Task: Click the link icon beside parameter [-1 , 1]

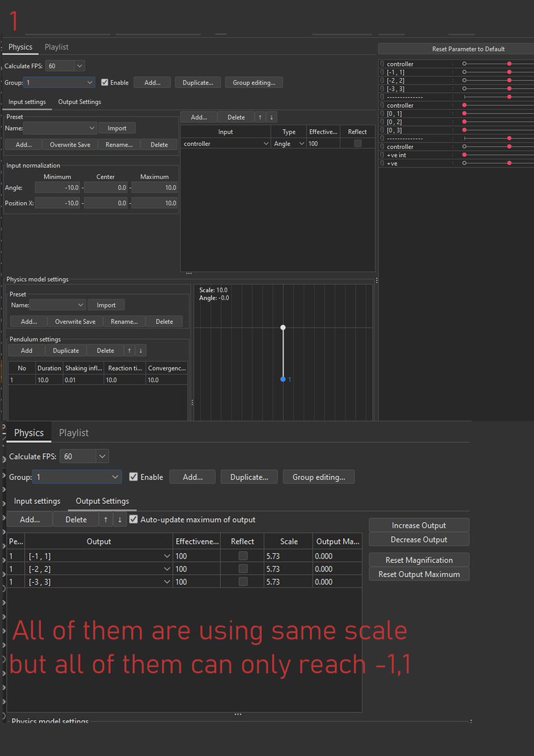Action: coord(382,72)
